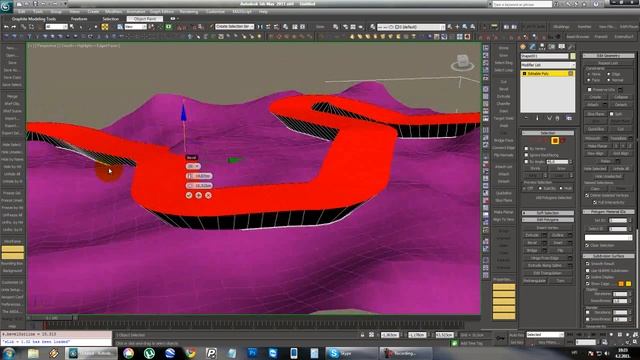
Task: Click the Undo arrow in main toolbar
Action: pyautogui.click(x=6, y=27)
